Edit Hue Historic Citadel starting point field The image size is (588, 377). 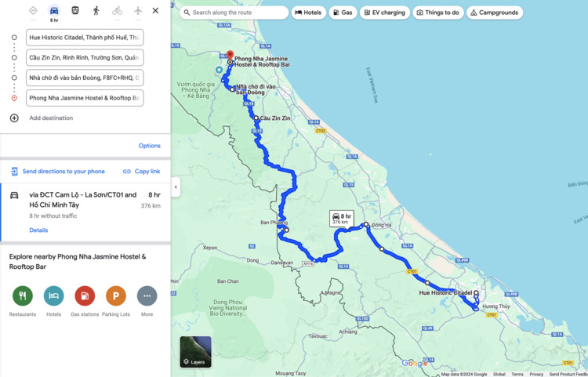(x=85, y=38)
